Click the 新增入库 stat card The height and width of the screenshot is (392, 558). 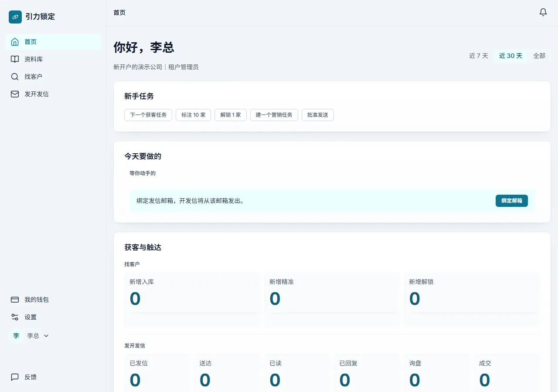click(192, 300)
